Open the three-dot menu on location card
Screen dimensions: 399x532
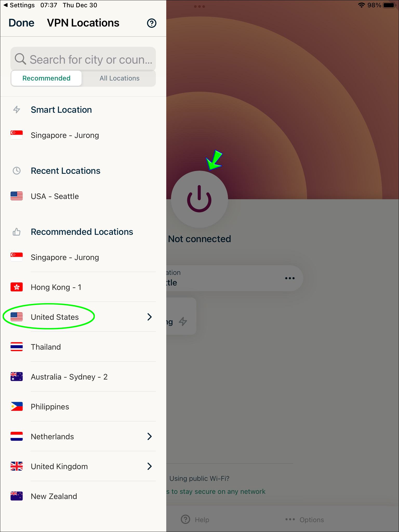coord(290,278)
